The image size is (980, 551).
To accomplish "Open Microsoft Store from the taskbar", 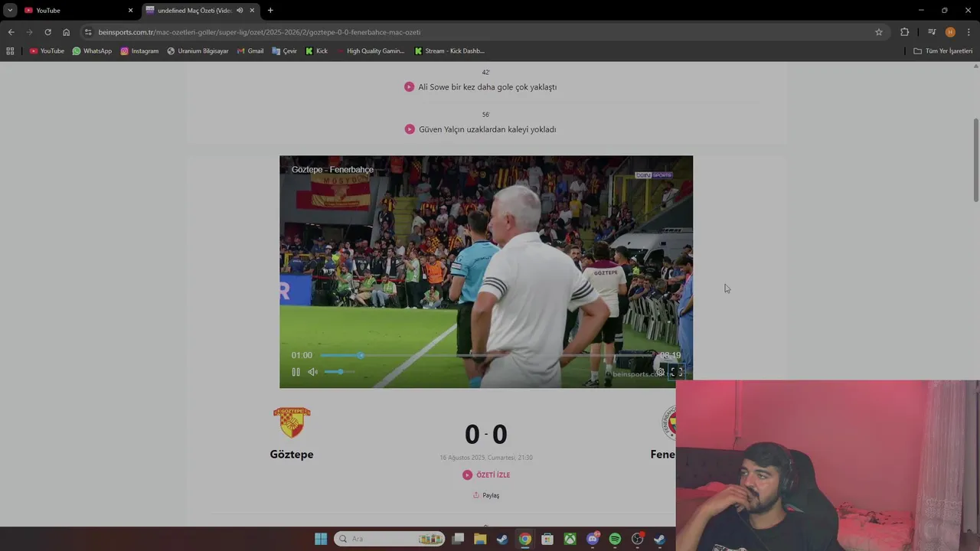I will pyautogui.click(x=547, y=539).
